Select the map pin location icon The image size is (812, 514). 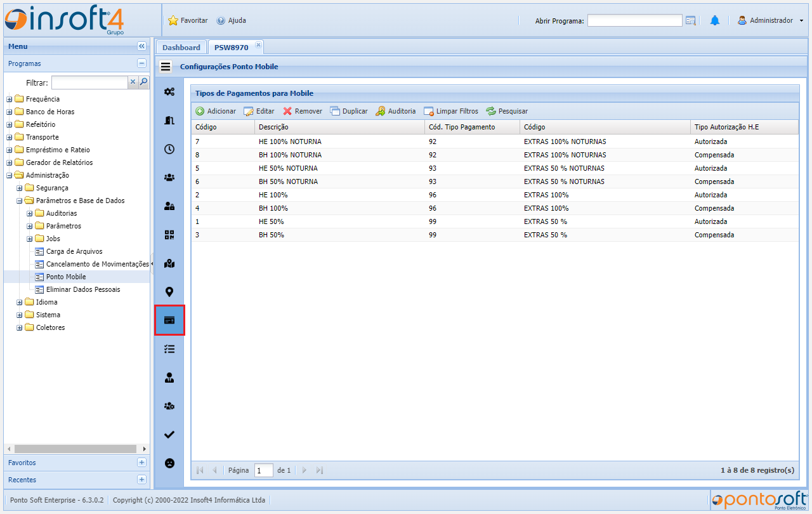coord(169,292)
